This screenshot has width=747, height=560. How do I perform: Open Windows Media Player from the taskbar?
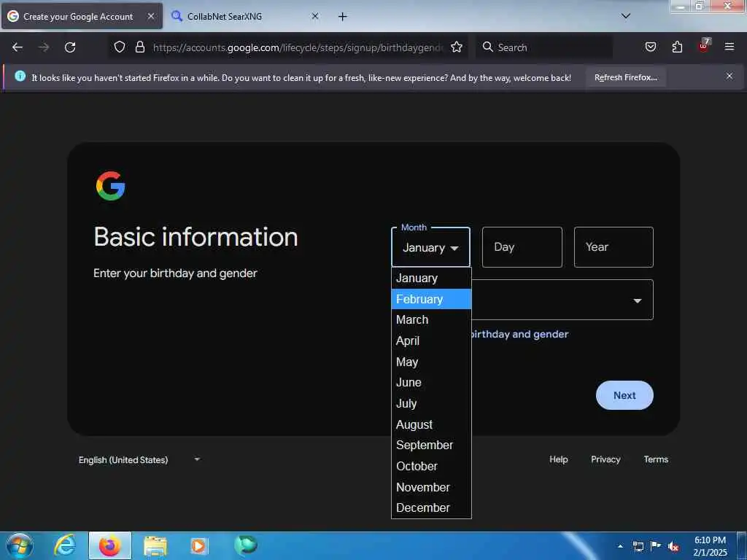(198, 546)
